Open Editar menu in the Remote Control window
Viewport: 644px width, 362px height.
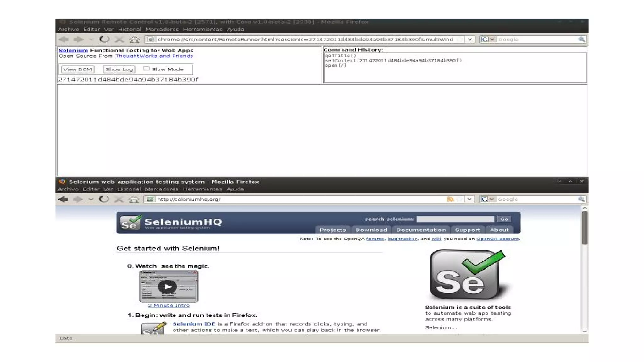[92, 29]
